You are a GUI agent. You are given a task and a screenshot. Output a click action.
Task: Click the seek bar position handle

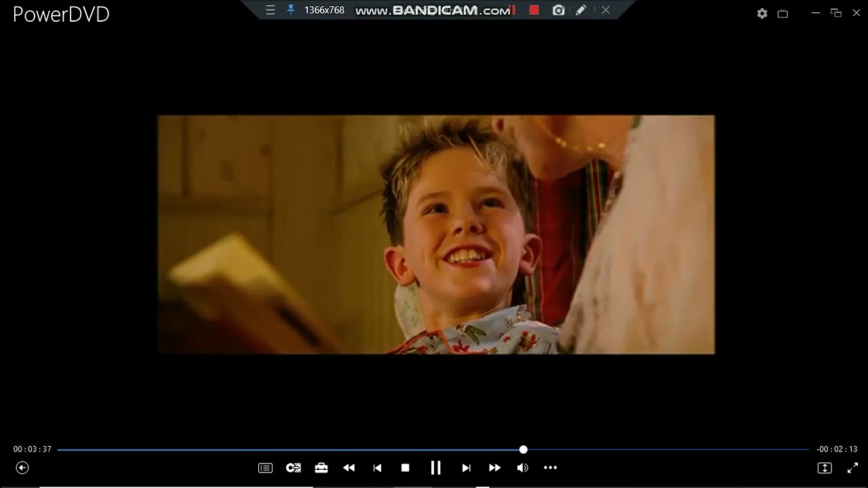click(x=524, y=449)
